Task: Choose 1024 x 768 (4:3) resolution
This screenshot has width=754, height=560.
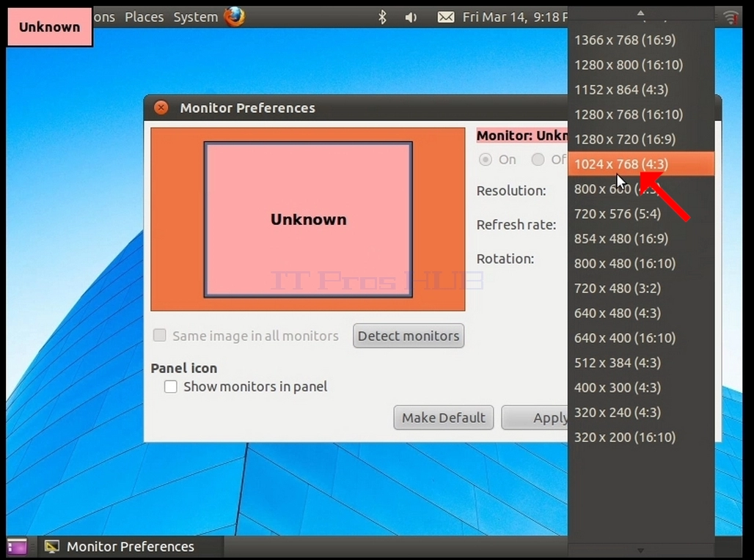Action: click(x=641, y=164)
